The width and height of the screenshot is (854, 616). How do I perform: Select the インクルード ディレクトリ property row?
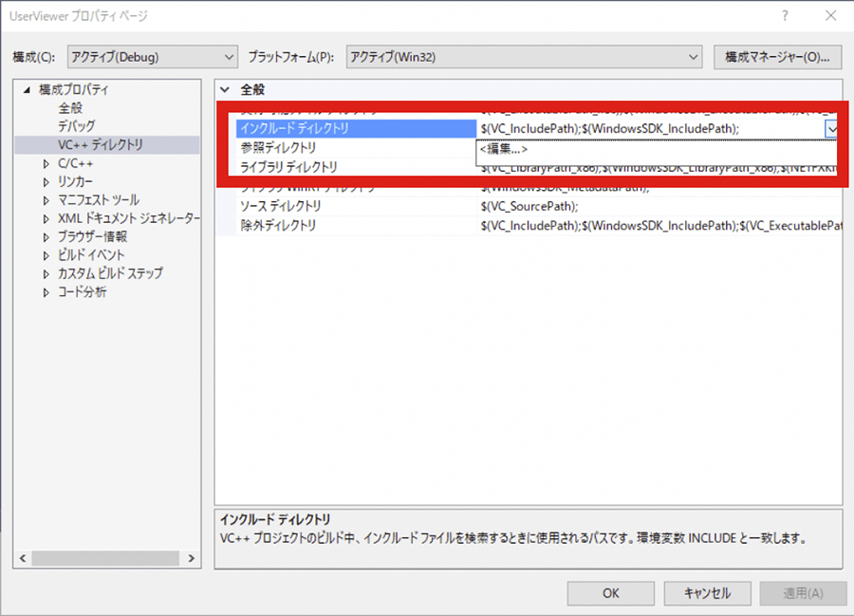356,128
